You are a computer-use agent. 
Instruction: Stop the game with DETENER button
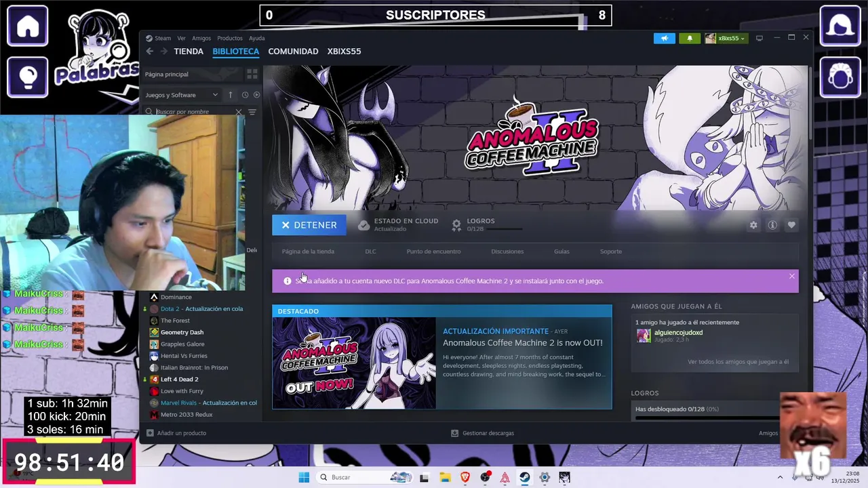309,225
